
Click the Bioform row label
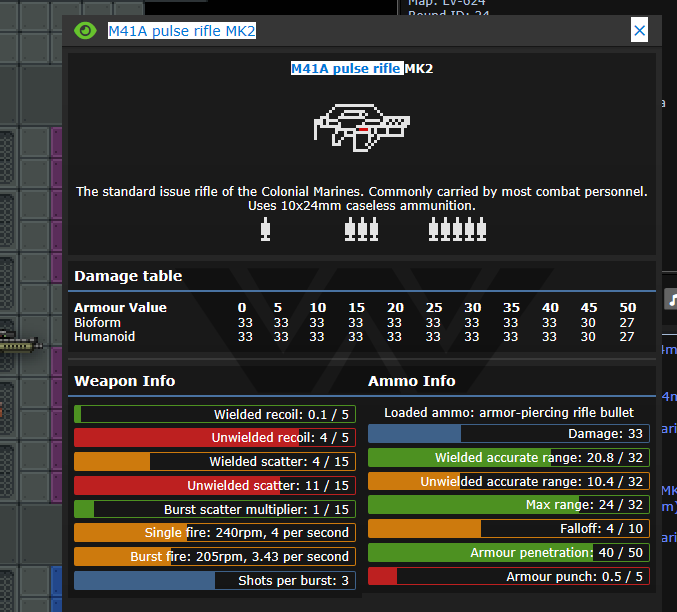97,323
